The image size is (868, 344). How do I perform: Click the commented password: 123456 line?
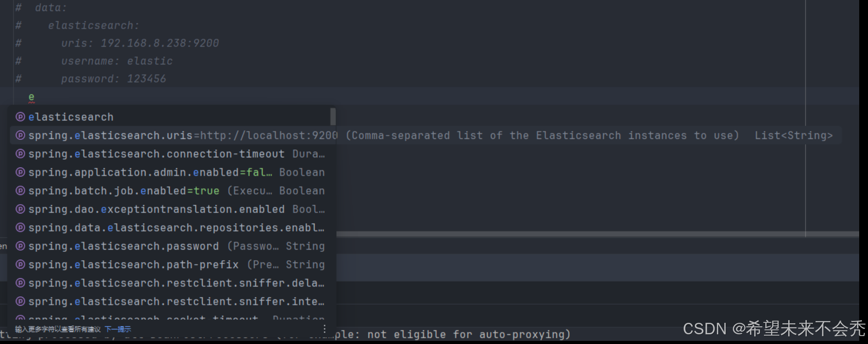pos(113,79)
